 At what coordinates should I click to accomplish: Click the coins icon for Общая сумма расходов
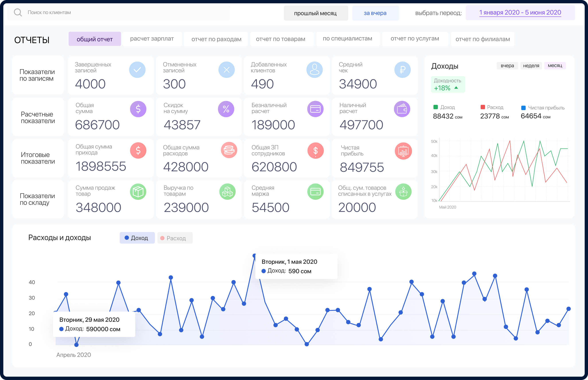(x=229, y=150)
